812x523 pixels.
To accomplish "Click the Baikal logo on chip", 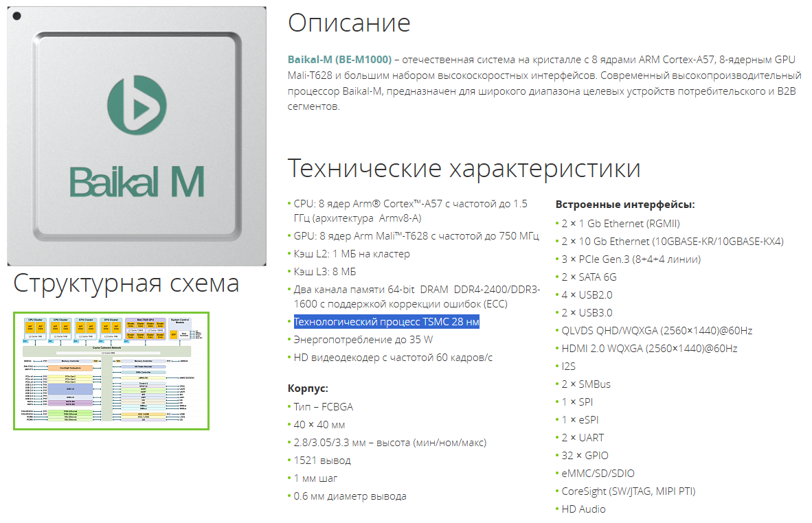I will pos(137,105).
